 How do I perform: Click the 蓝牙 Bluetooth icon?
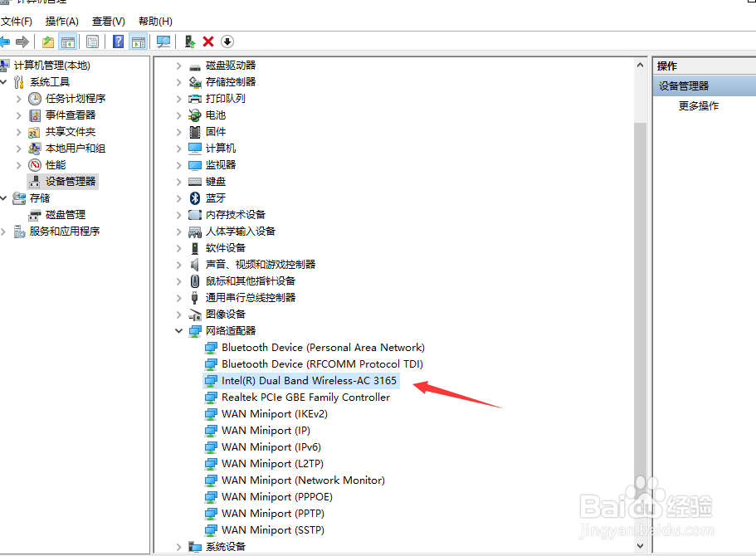(x=195, y=198)
